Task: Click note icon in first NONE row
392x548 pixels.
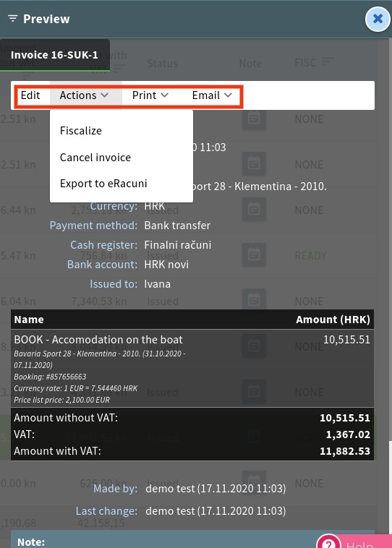Action: pos(254,119)
